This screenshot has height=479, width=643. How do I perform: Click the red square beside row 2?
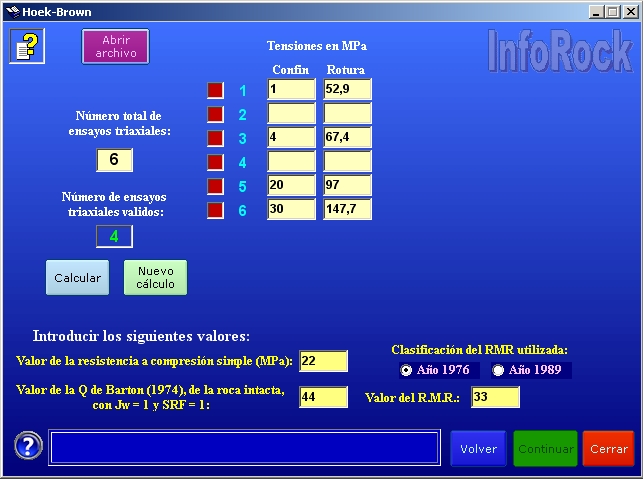click(215, 114)
